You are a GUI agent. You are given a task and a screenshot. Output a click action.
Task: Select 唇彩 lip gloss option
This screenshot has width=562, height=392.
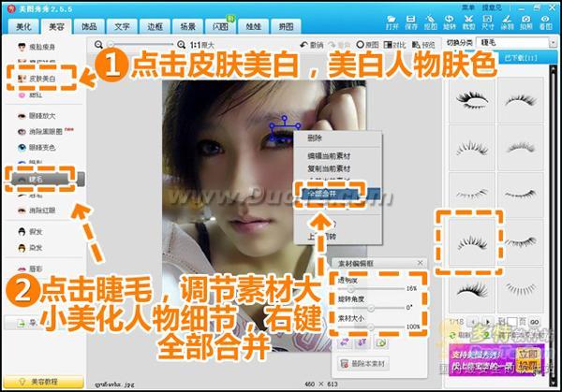[x=30, y=269]
